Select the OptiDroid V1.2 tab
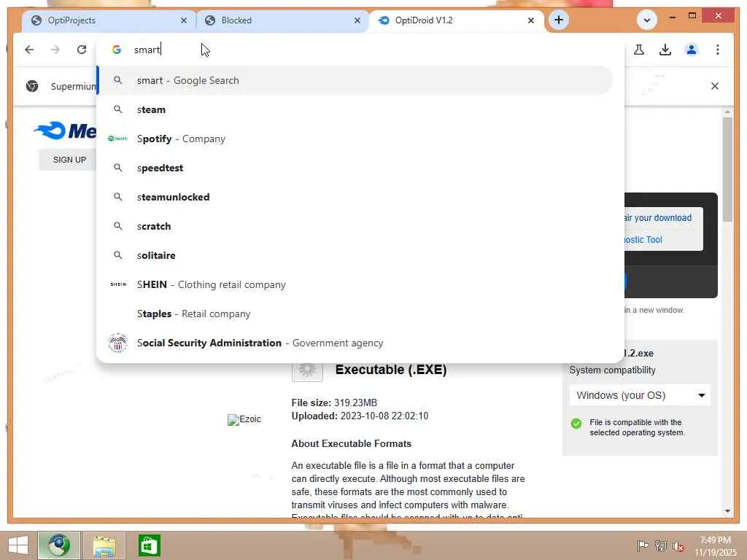The image size is (747, 560). point(457,20)
